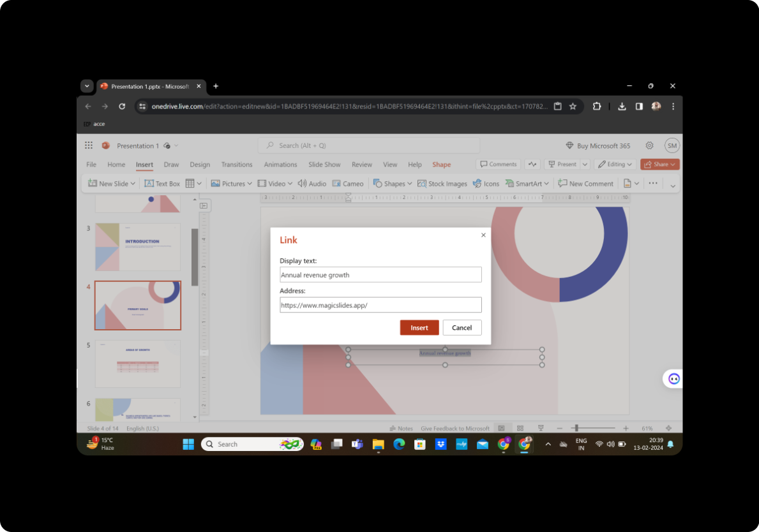
Task: Select slide 5 thumbnail
Action: coord(138,364)
